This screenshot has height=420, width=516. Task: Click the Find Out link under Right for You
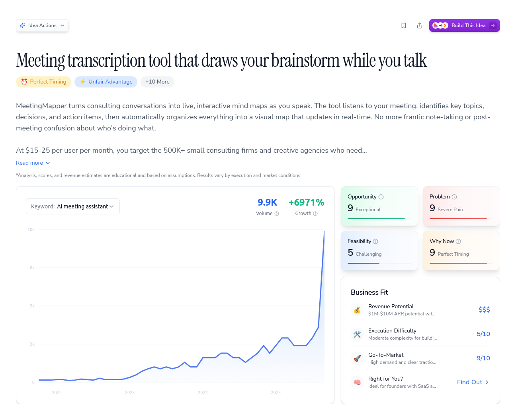tap(472, 382)
